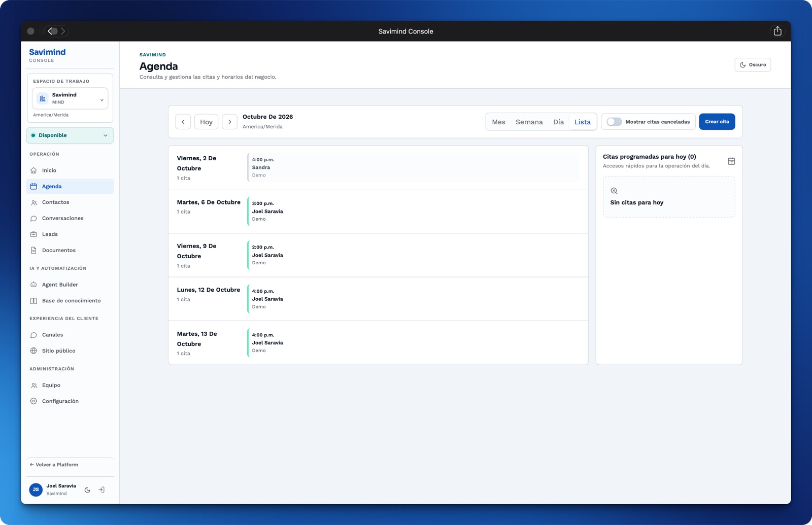Click the window forward arrow in title bar
812x525 pixels.
click(63, 31)
